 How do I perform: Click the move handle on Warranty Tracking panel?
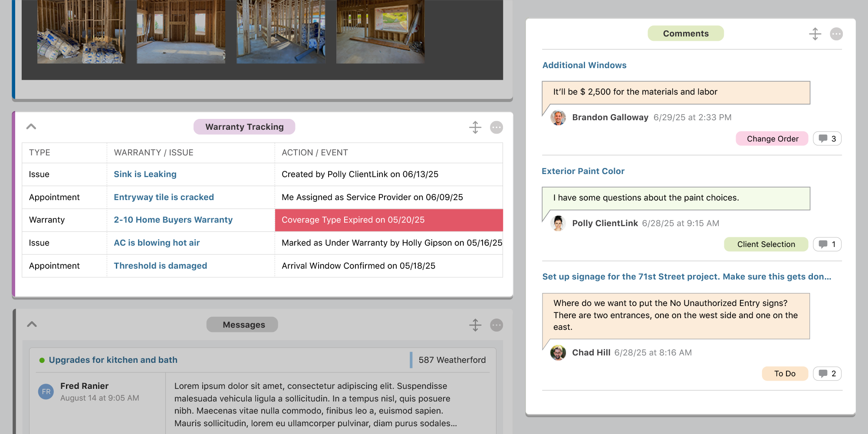coord(475,127)
